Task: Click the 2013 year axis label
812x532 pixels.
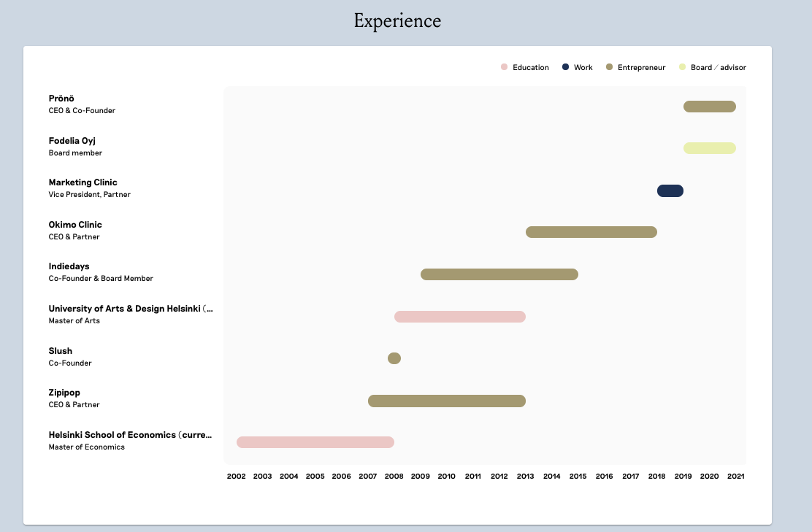Action: (x=525, y=477)
